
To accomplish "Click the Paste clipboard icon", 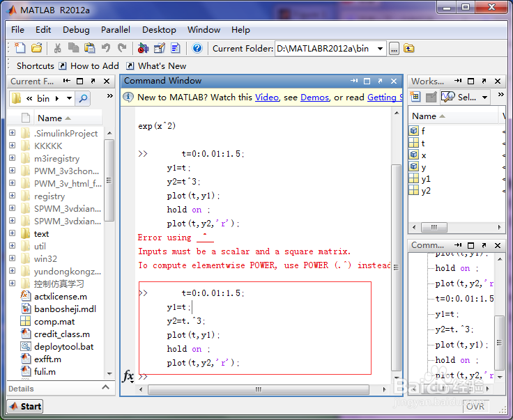I will point(89,48).
